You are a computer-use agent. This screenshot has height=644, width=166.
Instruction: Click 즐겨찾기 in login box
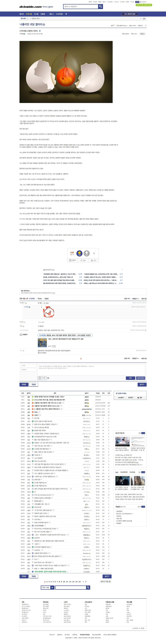coord(131,397)
